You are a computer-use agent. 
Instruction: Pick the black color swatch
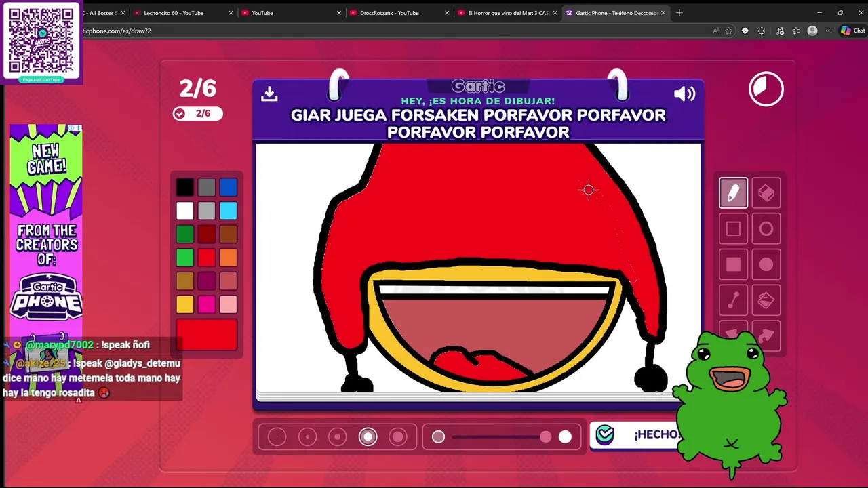[185, 187]
